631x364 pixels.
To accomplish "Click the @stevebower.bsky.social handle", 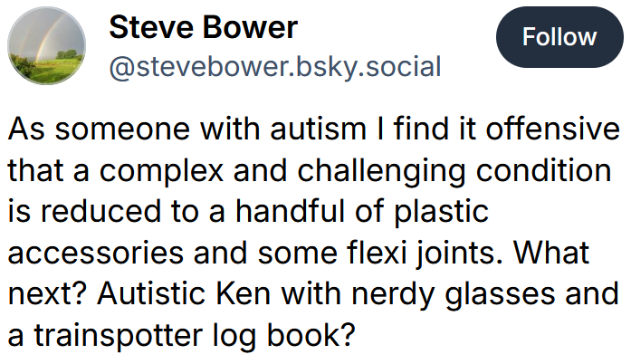I will pyautogui.click(x=274, y=67).
